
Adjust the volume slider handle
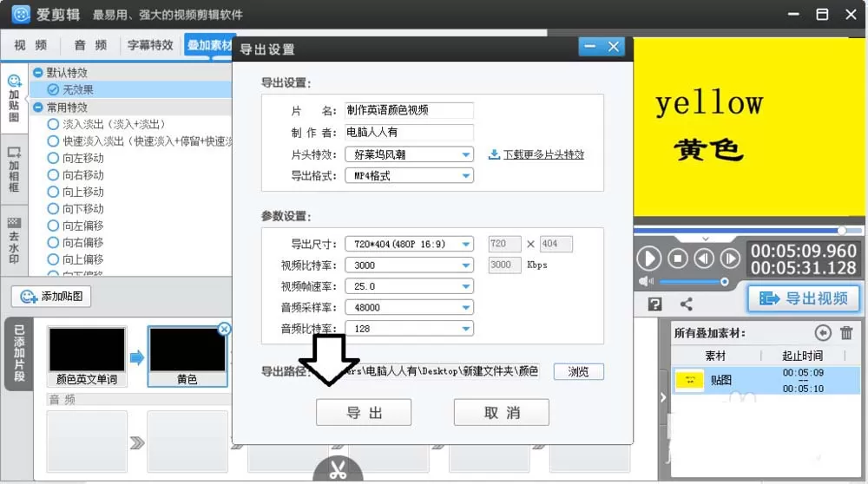(x=724, y=282)
